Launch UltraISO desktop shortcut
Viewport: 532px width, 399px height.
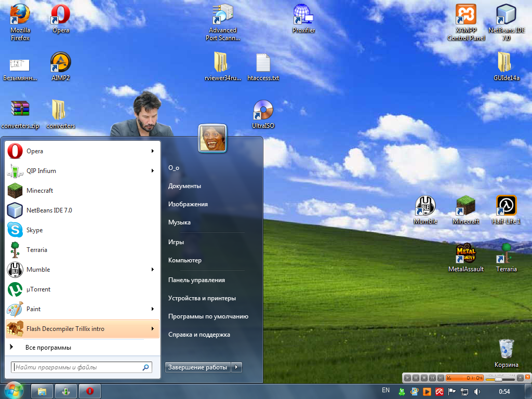(263, 114)
